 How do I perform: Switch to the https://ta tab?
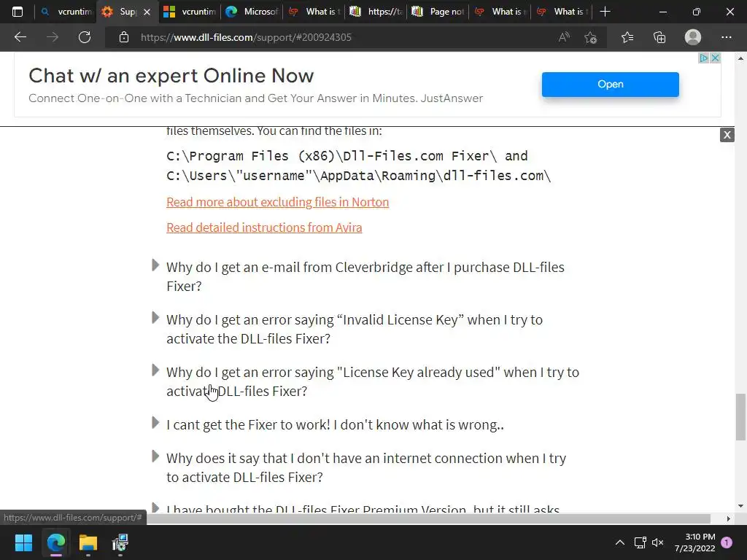click(376, 12)
